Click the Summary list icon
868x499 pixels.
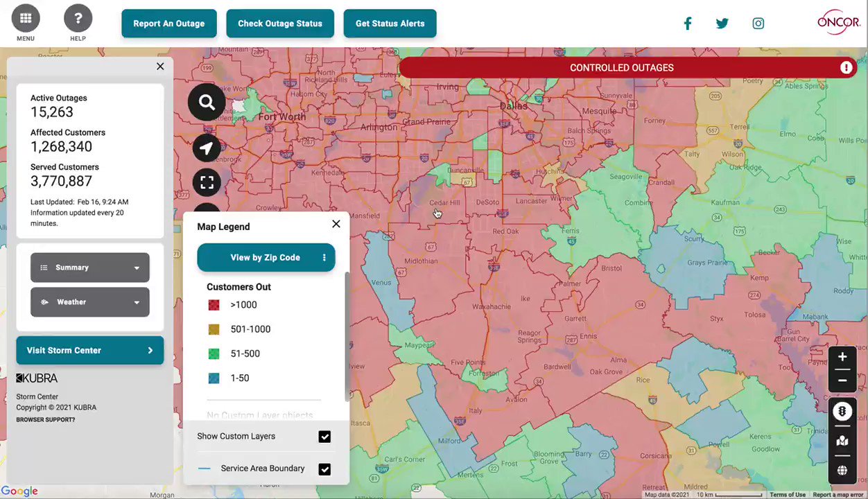[44, 268]
